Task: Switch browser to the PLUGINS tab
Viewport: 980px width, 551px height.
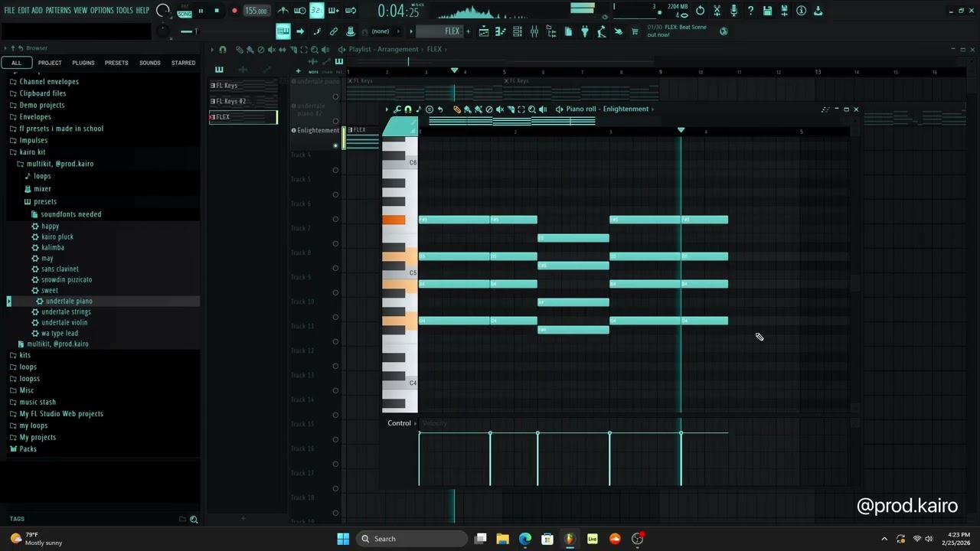Action: click(83, 63)
